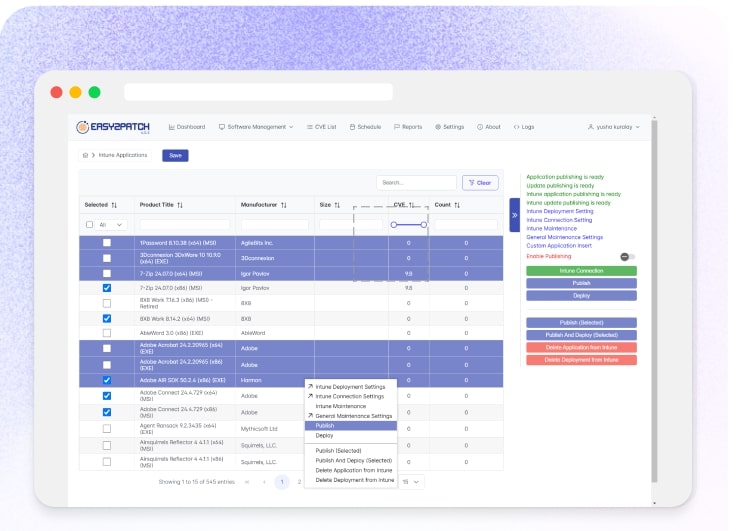
Task: Open the Settings menu item
Action: [x=449, y=127]
